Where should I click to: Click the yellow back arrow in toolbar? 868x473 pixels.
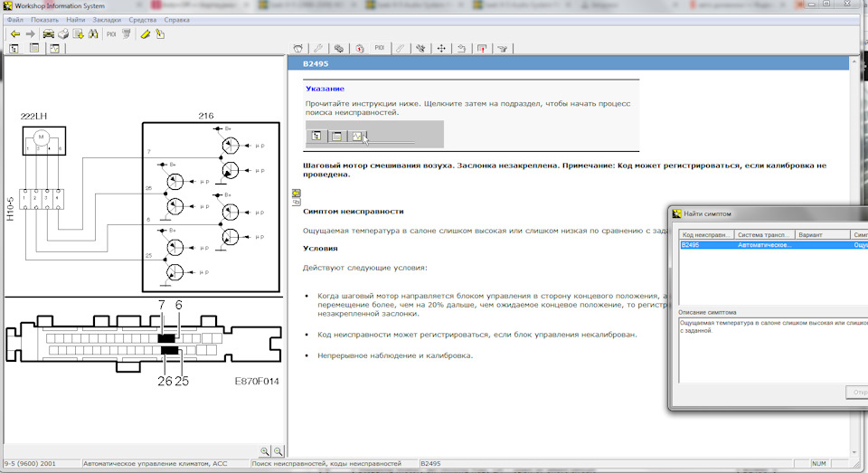15,34
